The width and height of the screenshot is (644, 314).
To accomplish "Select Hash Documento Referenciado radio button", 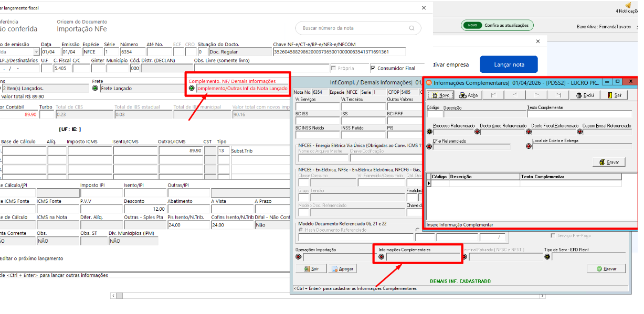I will 300,230.
